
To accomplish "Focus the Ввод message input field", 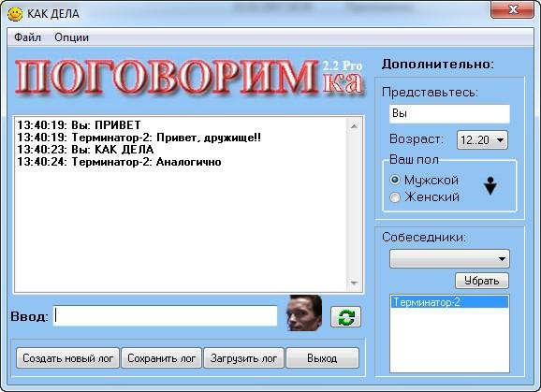I will point(166,316).
